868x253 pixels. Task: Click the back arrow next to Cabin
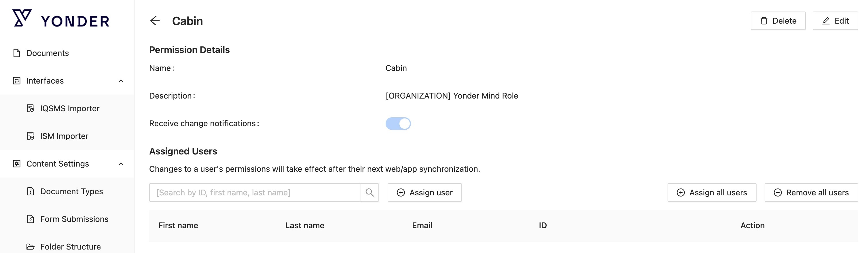[x=155, y=21]
